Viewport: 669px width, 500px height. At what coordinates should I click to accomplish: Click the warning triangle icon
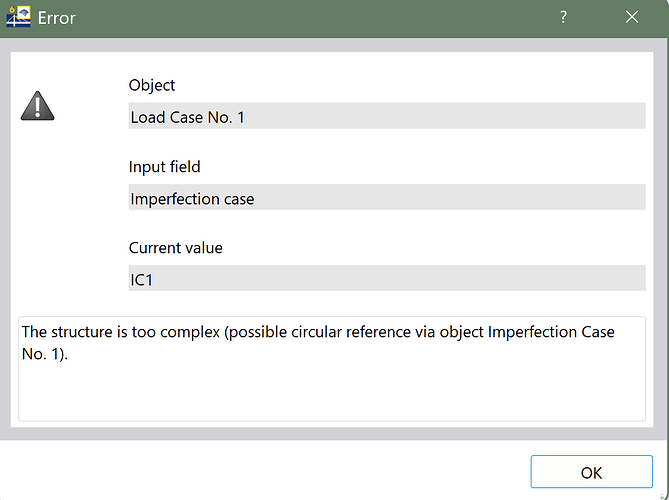(38, 105)
